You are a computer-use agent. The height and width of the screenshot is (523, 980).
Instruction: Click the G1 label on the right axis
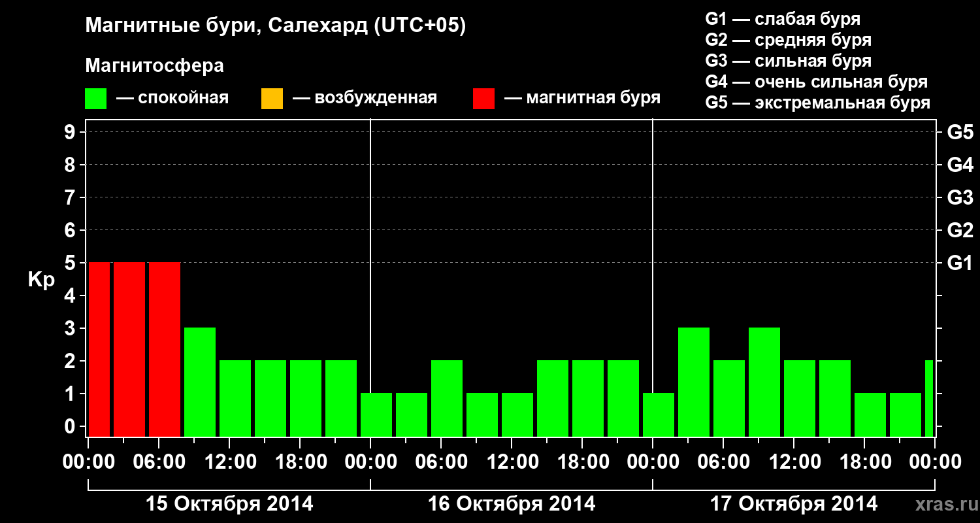coord(960,263)
